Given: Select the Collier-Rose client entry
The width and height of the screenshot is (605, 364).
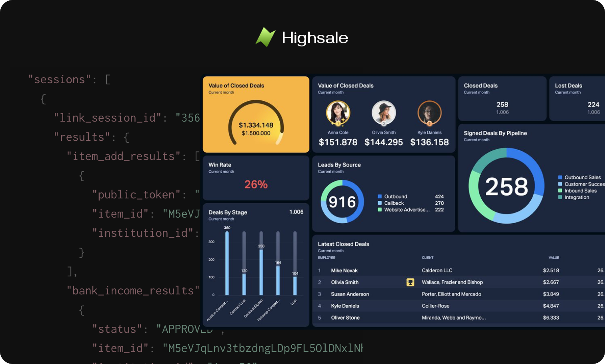Looking at the screenshot, I should 435,306.
